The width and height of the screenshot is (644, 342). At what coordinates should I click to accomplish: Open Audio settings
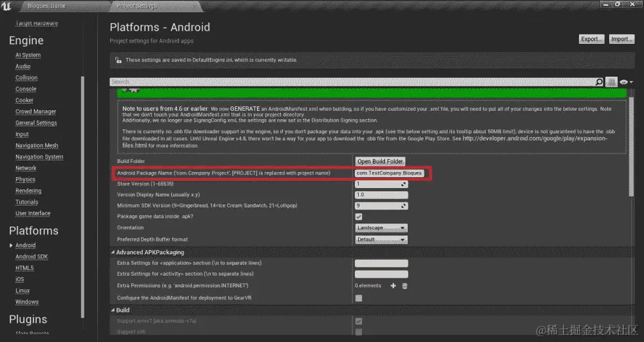coord(23,66)
